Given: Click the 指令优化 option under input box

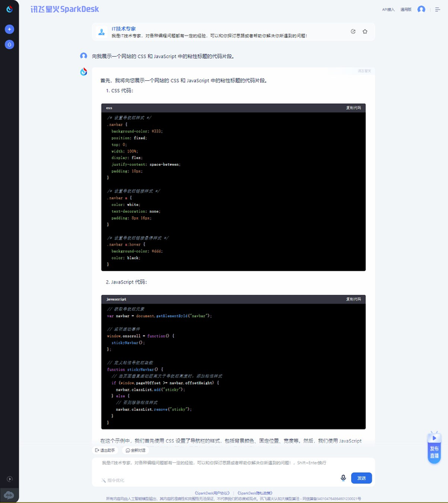Looking at the screenshot, I should coord(112,480).
